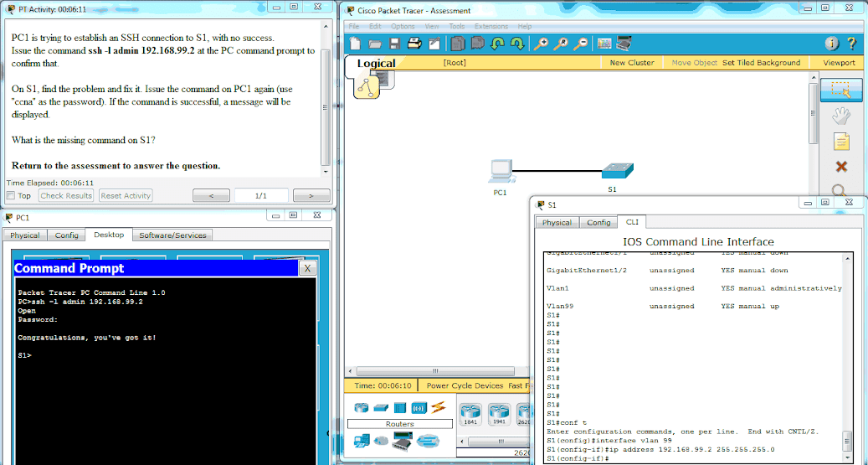Select the Select tool in the right sidebar
Screen dimensions: 868x465
[x=841, y=90]
